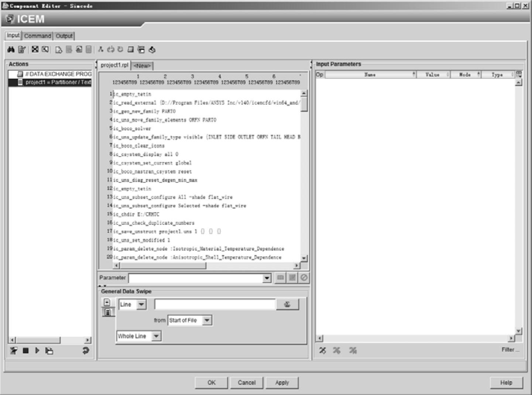
Task: Click the swipe apply button right of text field
Action: (x=287, y=304)
